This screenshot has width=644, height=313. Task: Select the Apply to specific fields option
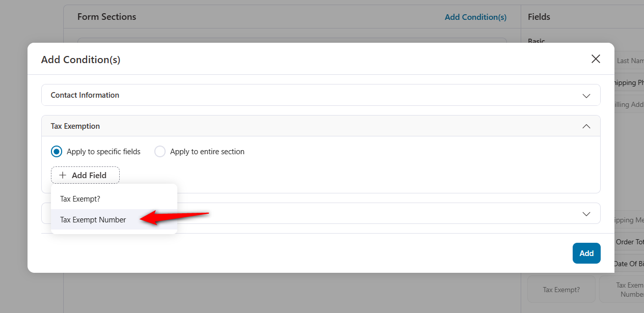pyautogui.click(x=57, y=151)
